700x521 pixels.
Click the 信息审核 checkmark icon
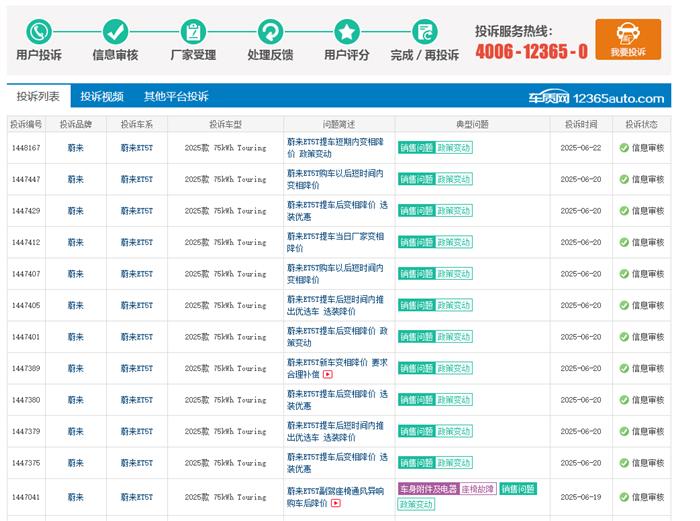[116, 32]
